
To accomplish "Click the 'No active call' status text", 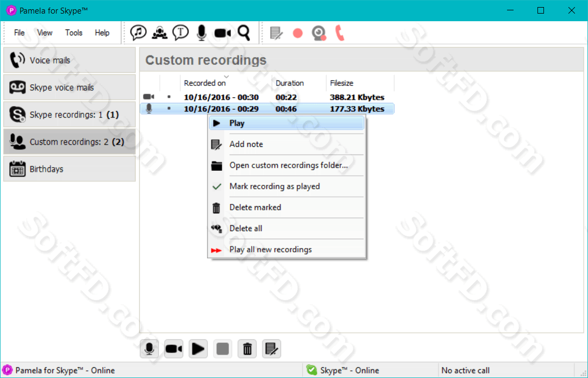I will pyautogui.click(x=465, y=370).
